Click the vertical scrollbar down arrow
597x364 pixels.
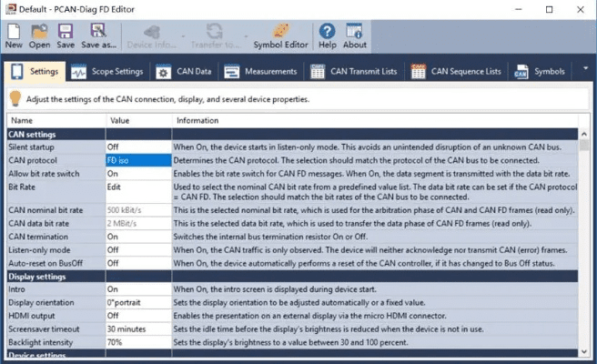pyautogui.click(x=584, y=351)
